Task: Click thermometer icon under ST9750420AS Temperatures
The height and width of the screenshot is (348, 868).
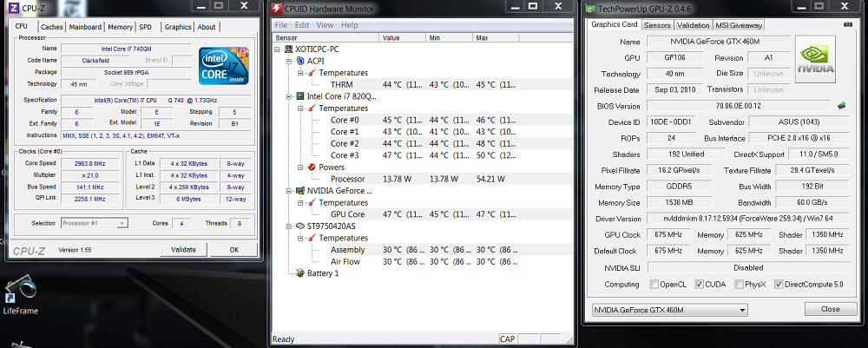Action: coord(312,238)
